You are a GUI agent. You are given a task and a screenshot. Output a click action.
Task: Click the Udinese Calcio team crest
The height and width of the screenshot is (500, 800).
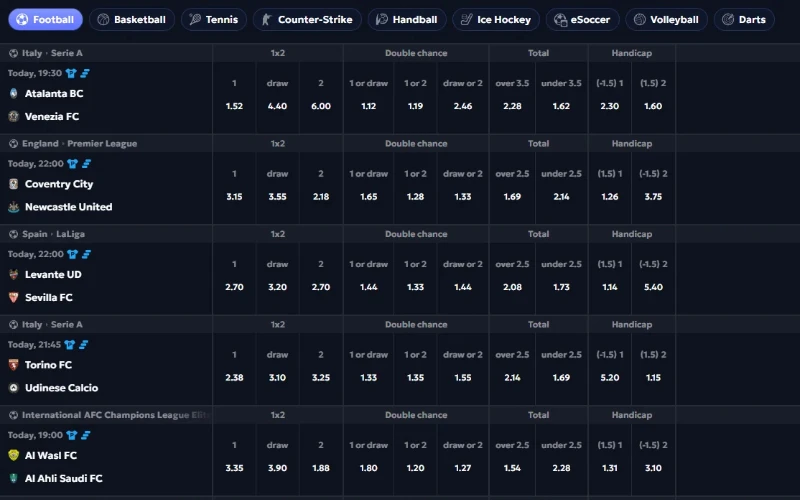(14, 388)
